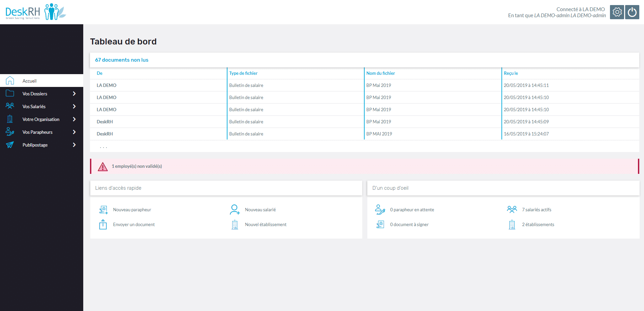This screenshot has width=644, height=311.
Task: Open the Vos Parapheurs menu item
Action: click(x=41, y=132)
